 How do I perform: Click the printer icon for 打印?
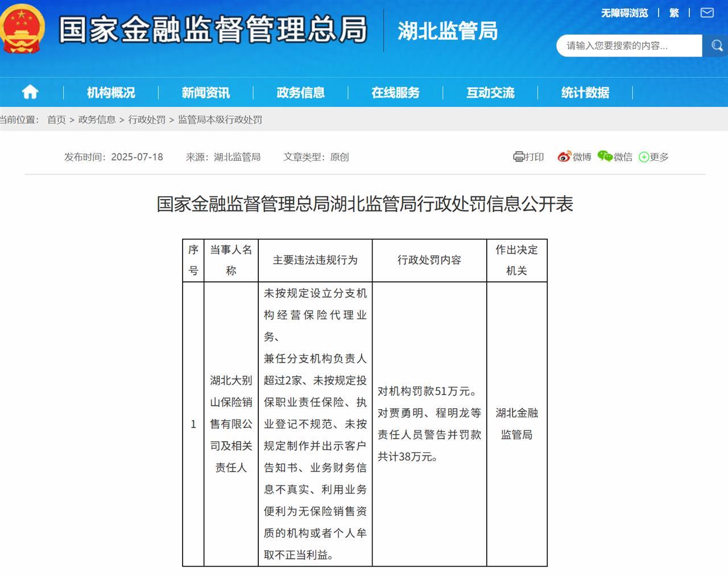[x=519, y=157]
